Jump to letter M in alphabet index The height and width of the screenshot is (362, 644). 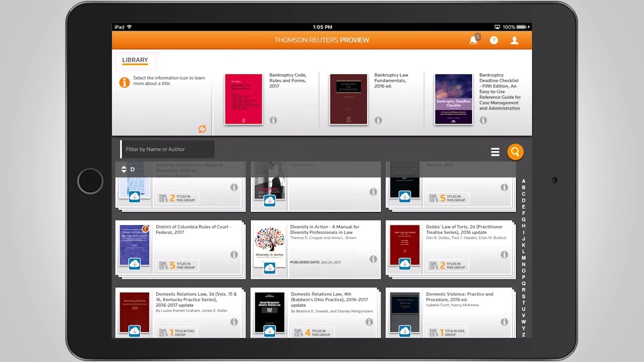click(x=523, y=258)
